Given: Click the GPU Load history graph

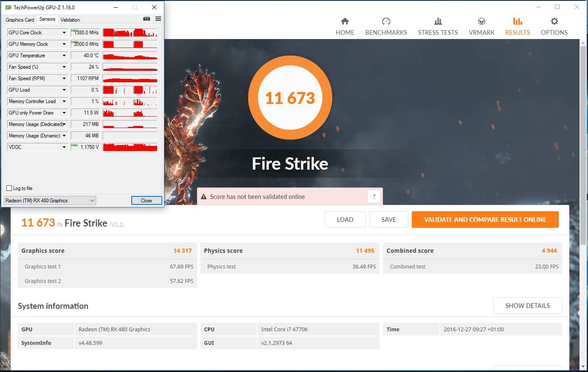Looking at the screenshot, I should 130,90.
